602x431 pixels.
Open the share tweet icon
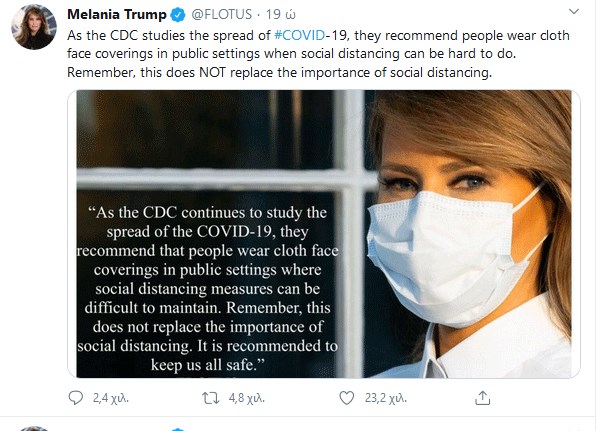point(481,398)
